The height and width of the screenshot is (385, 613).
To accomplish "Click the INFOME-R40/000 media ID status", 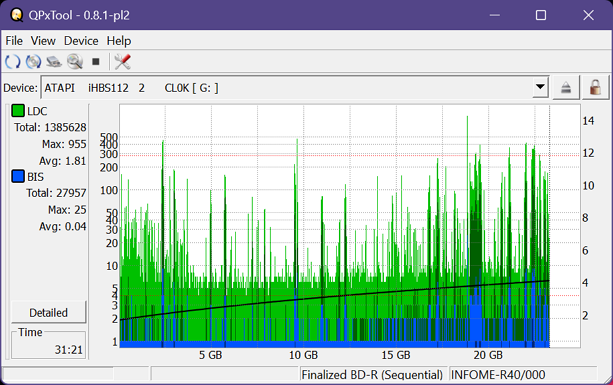I will pyautogui.click(x=498, y=374).
